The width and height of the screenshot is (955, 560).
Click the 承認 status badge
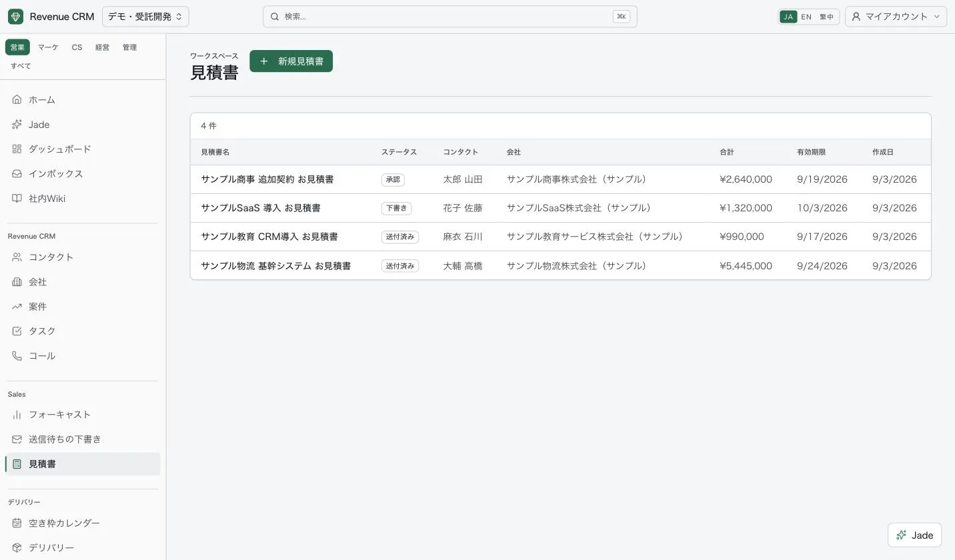pos(393,179)
